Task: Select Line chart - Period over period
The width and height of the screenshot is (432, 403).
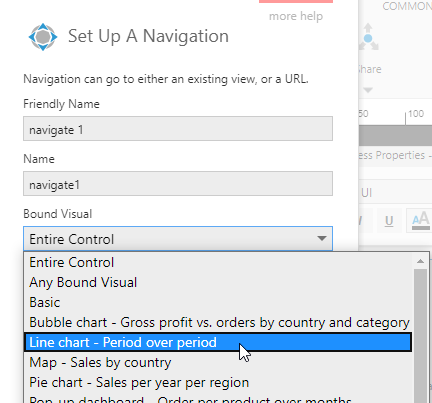Action: click(218, 342)
